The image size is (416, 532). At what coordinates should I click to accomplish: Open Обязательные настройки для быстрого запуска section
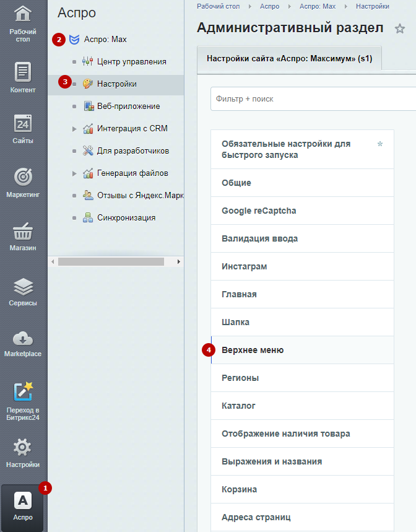302,149
